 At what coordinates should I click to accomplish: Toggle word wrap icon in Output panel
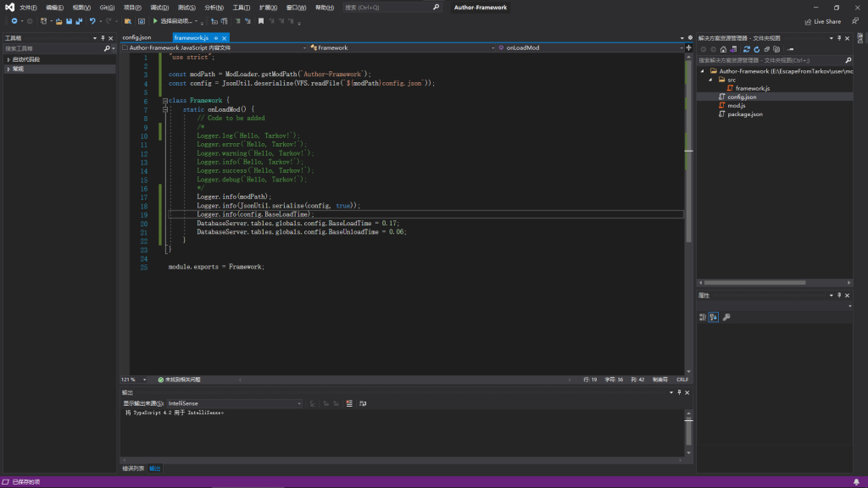363,403
